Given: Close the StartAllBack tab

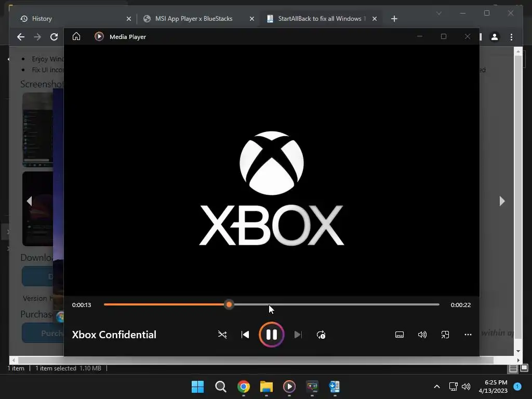Looking at the screenshot, I should 374,19.
